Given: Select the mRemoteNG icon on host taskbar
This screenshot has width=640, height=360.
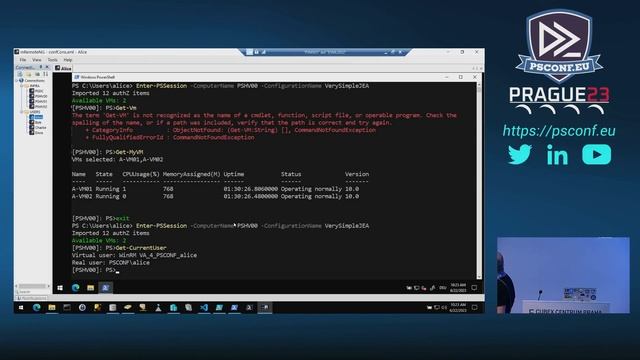Looking at the screenshot, I should (x=265, y=307).
